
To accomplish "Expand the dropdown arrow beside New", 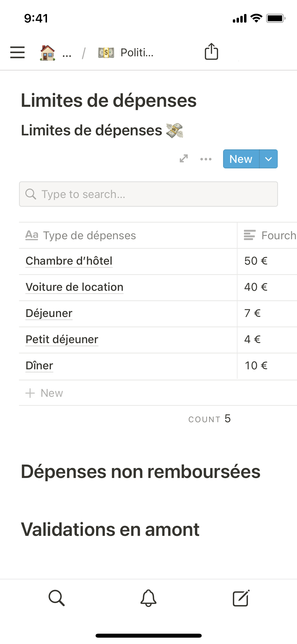I will (268, 159).
